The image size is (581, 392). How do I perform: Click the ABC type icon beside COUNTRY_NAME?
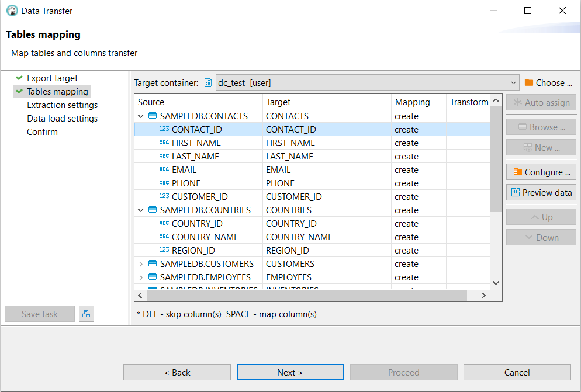[x=164, y=237]
